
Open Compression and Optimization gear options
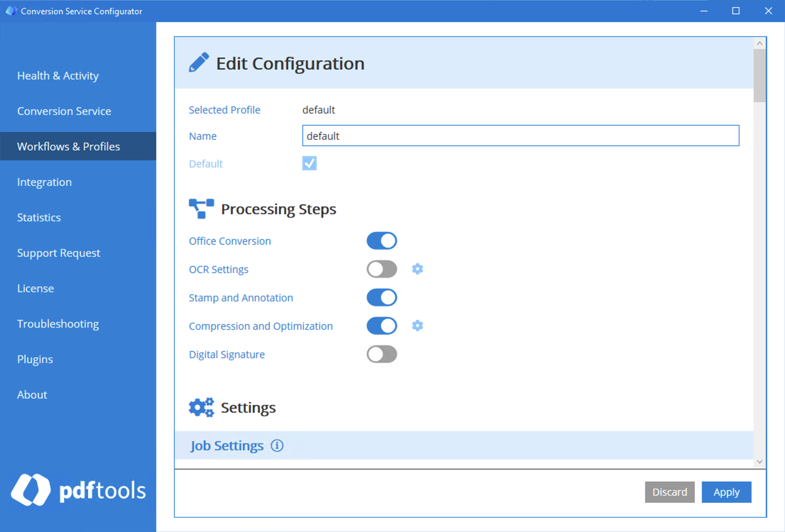click(x=418, y=325)
